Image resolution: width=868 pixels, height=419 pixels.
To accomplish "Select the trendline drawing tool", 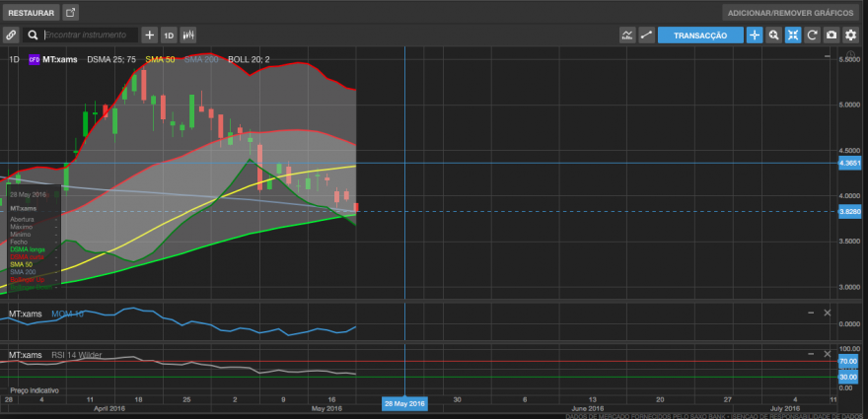I will click(646, 35).
